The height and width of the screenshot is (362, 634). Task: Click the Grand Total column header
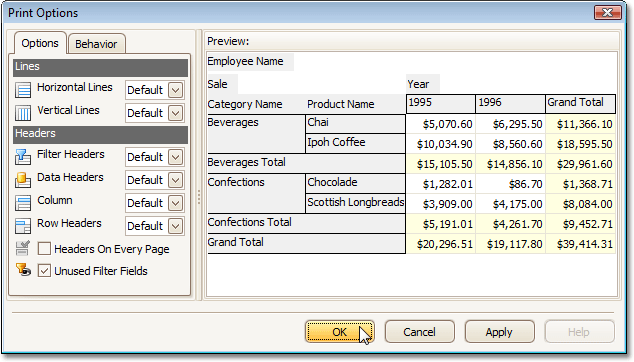(581, 104)
